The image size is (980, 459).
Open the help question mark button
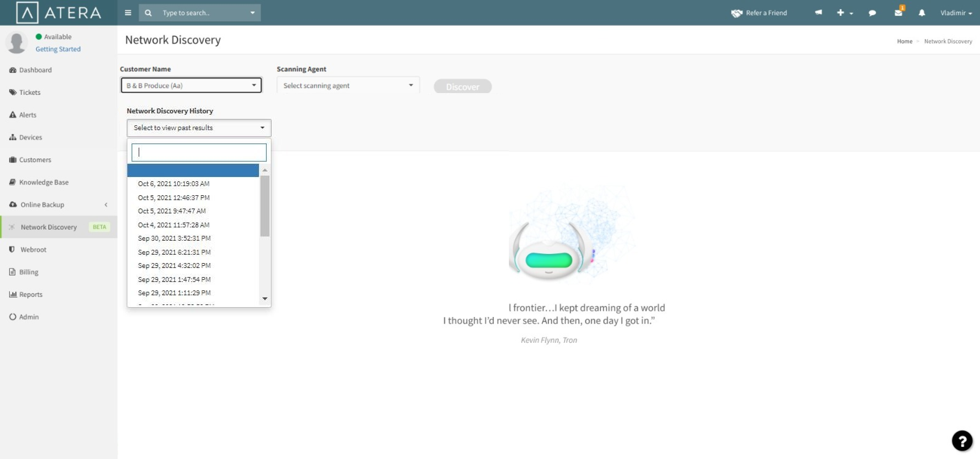(962, 441)
